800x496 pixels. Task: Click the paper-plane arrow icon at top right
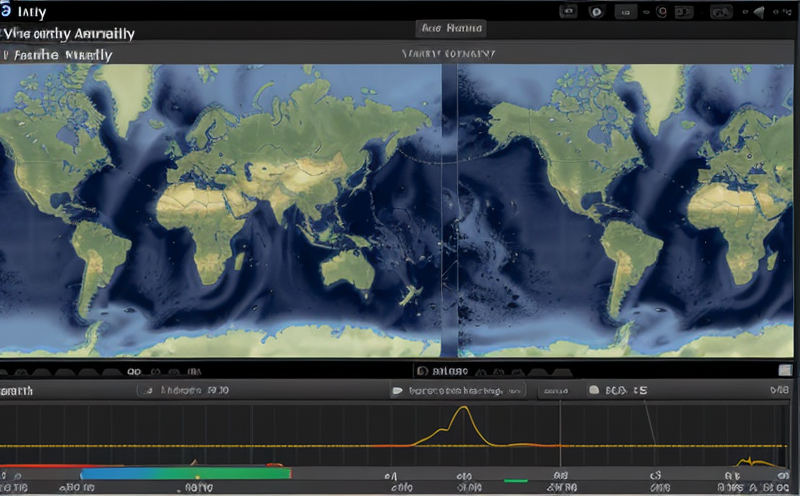point(760,11)
